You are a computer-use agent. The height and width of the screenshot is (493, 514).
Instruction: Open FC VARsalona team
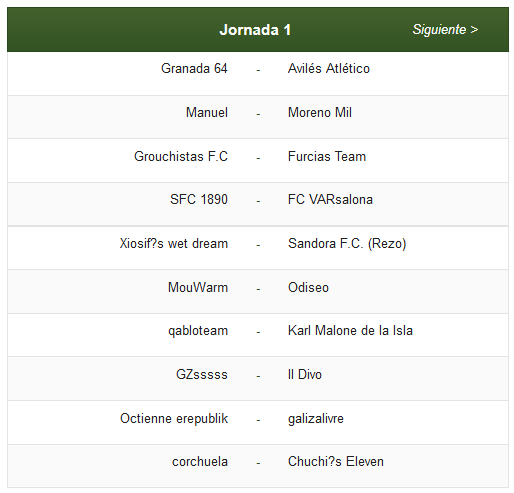tap(330, 199)
